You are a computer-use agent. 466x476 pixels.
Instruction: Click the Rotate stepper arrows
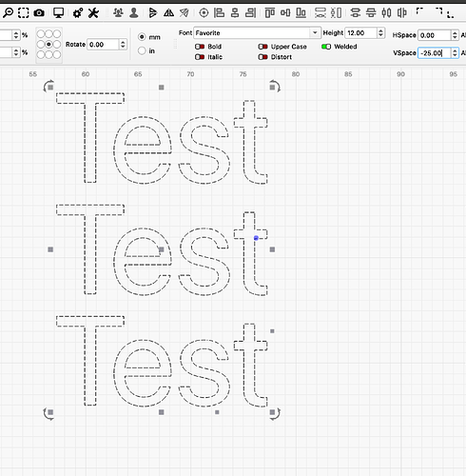123,45
